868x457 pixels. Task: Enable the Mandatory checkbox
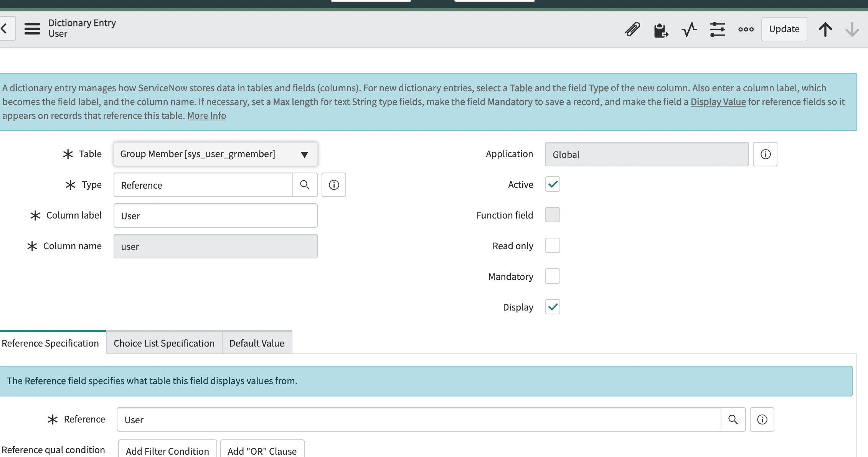[552, 276]
